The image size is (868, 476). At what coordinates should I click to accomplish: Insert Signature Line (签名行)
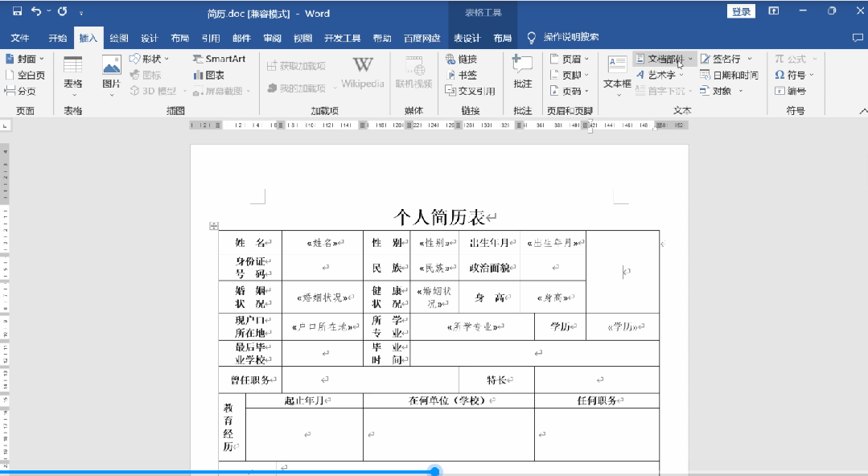click(x=726, y=59)
